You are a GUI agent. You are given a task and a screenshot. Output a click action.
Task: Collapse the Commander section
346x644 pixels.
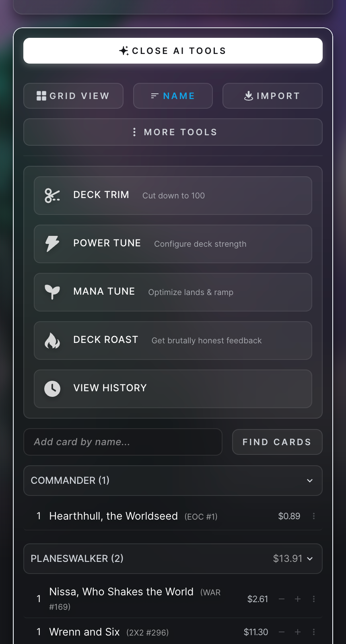click(x=310, y=481)
